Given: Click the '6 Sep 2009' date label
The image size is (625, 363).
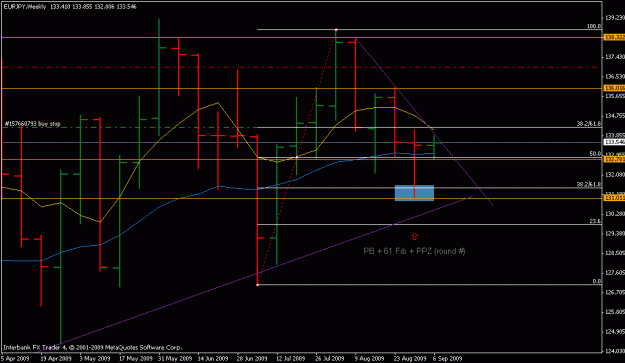Looking at the screenshot, I should [x=448, y=358].
